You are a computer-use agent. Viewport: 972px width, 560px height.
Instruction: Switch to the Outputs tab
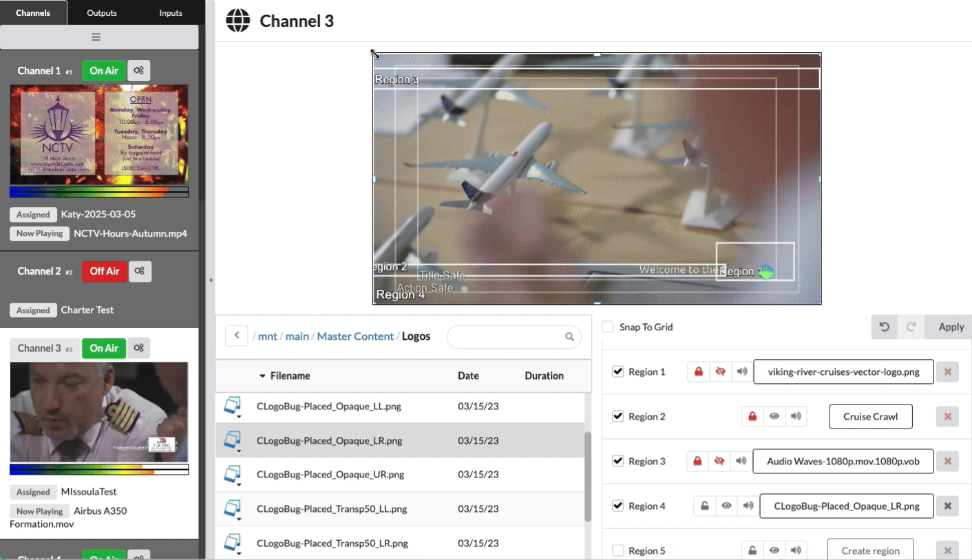coord(102,13)
